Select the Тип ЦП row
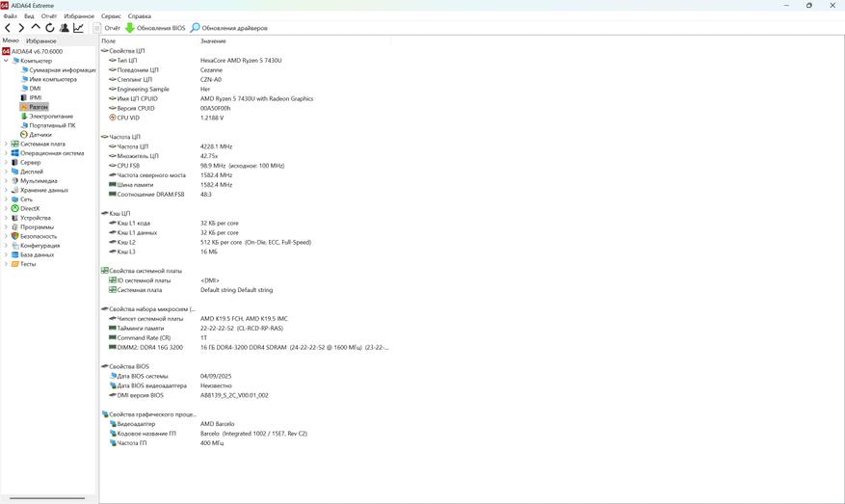This screenshot has width=845, height=504. click(245, 61)
